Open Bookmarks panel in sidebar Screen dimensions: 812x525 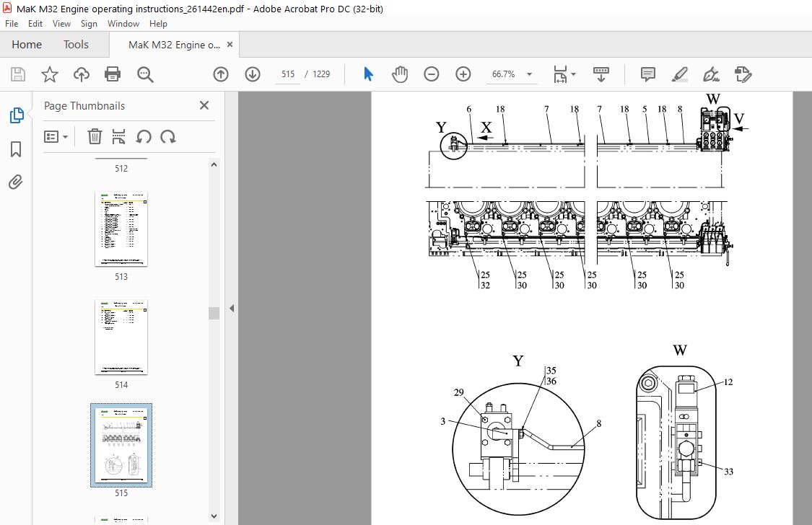16,149
